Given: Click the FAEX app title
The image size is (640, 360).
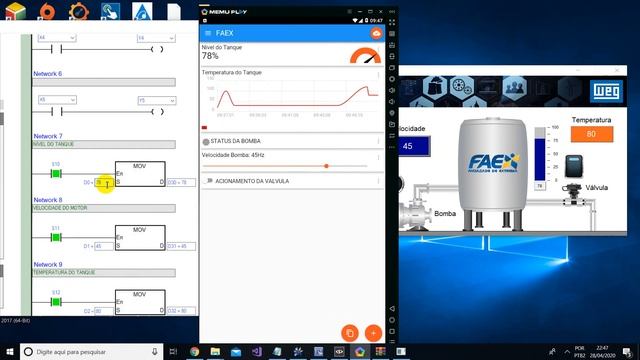Looking at the screenshot, I should pos(224,33).
